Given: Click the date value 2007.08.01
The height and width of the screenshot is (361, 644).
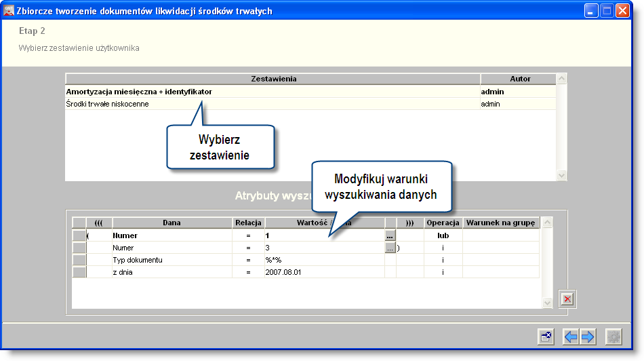Looking at the screenshot, I should pos(325,273).
